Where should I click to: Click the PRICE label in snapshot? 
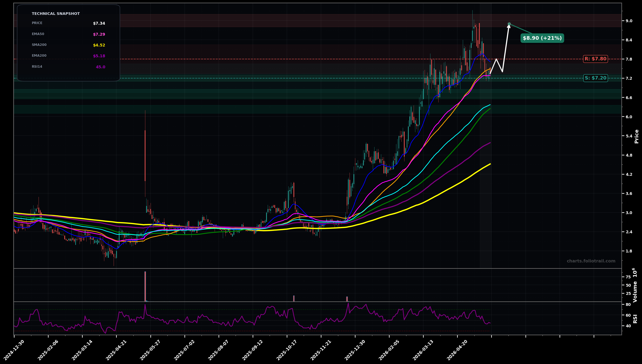point(37,23)
